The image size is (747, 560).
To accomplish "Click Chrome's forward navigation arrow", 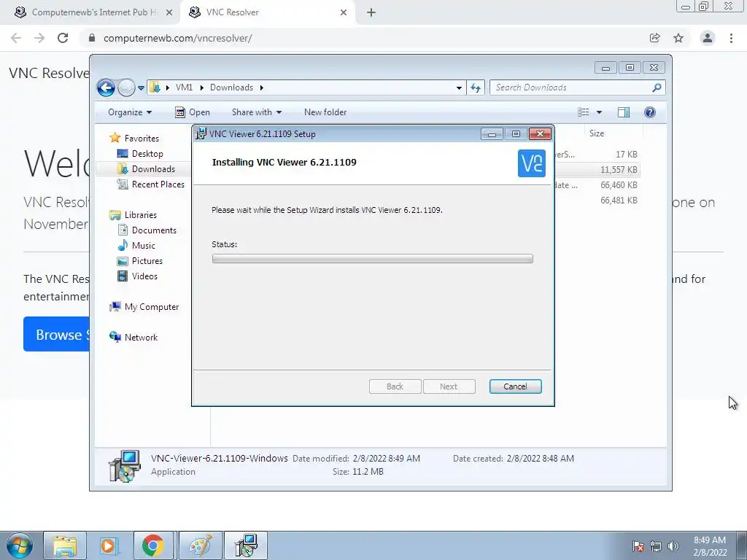I will [x=39, y=38].
